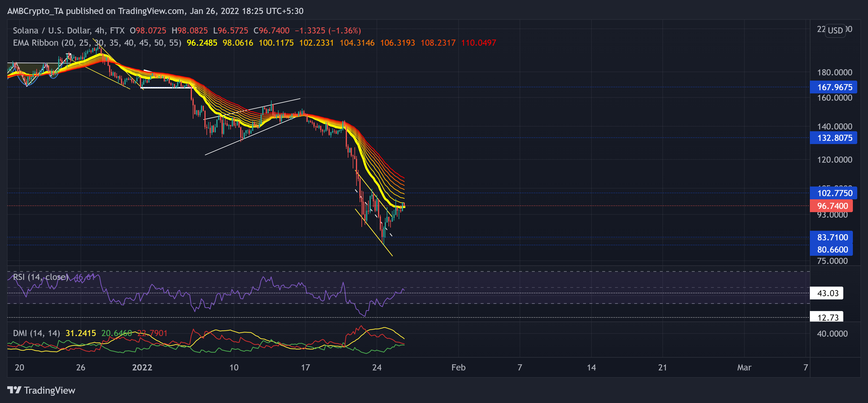
Task: Click 2022 on the time axis
Action: click(143, 368)
